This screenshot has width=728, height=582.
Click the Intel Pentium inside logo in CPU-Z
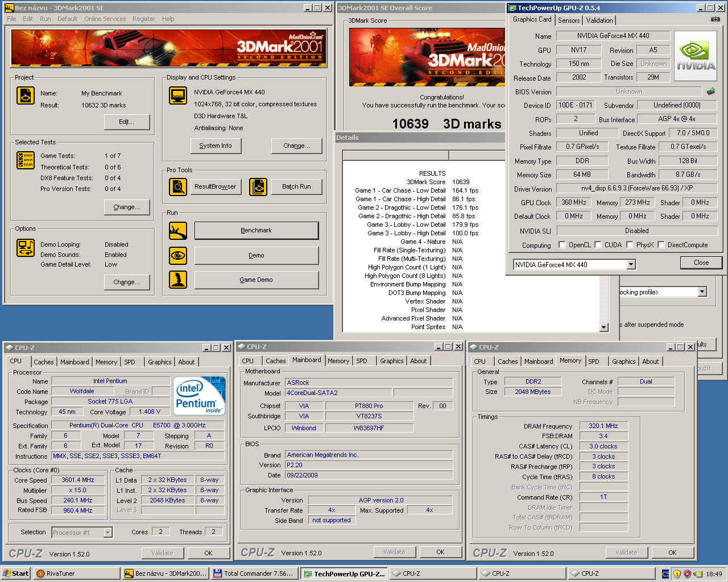click(199, 396)
